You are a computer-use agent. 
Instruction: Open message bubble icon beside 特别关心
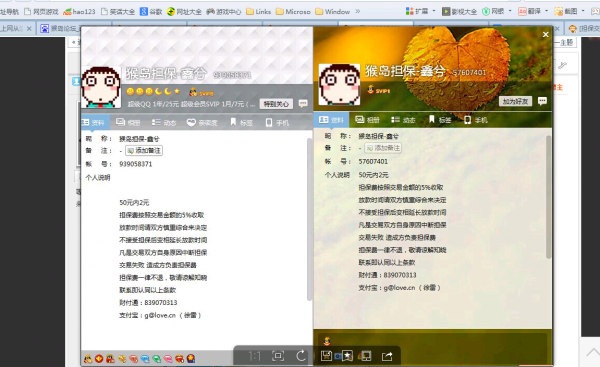[x=303, y=104]
